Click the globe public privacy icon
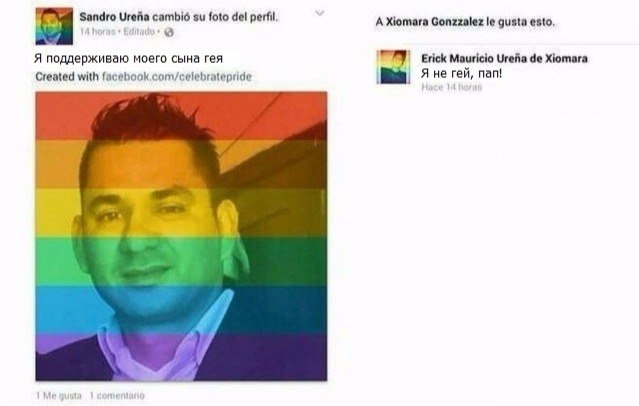The image size is (639, 406). tap(169, 32)
